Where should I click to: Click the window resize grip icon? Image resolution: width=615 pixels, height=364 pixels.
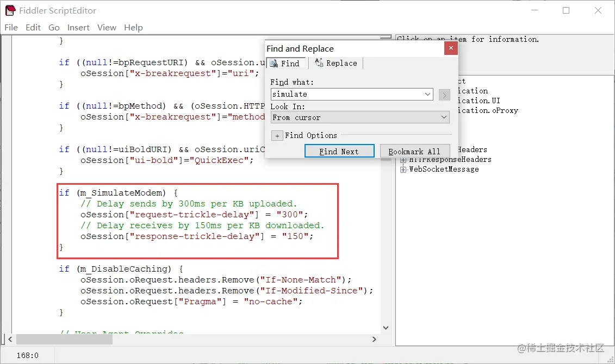[x=610, y=359]
